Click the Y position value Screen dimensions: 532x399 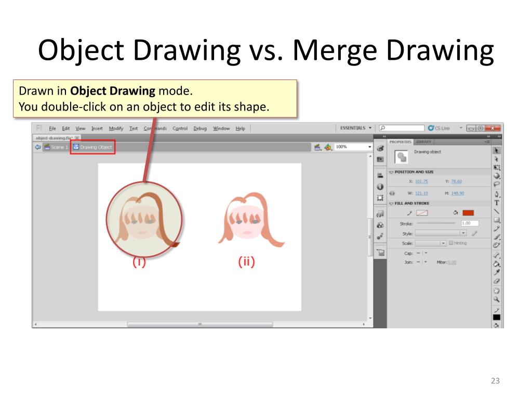(x=457, y=181)
